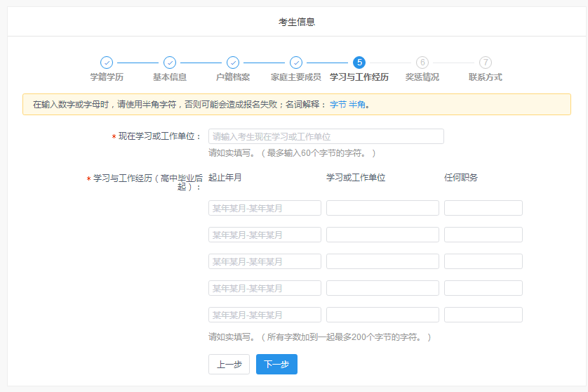
Task: Click the first row 起止年月 field
Action: pyautogui.click(x=265, y=208)
